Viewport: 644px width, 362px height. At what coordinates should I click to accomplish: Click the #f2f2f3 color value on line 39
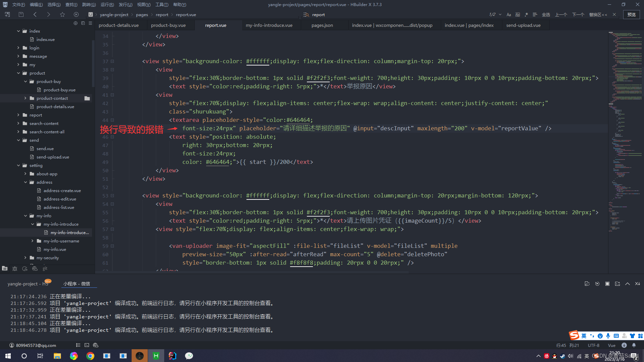[x=318, y=78]
